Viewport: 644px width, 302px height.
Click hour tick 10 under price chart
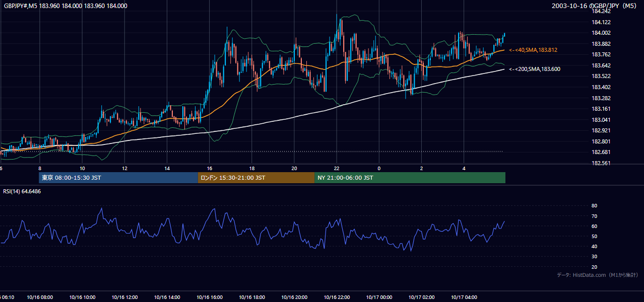click(82, 169)
